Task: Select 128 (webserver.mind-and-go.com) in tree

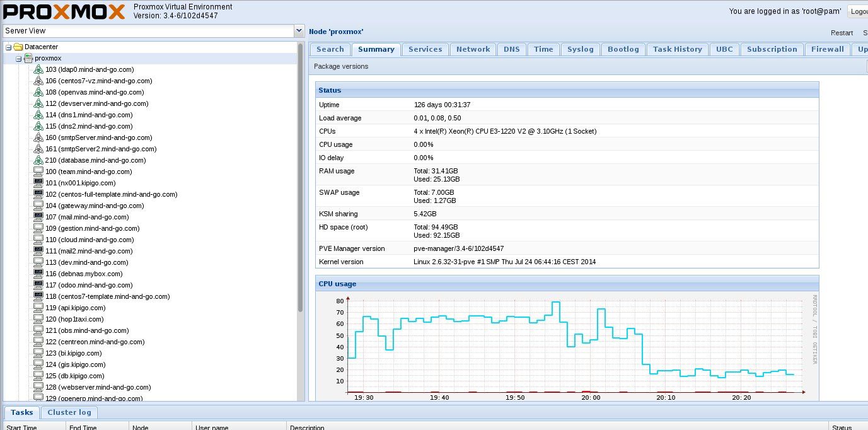Action: coord(98,387)
